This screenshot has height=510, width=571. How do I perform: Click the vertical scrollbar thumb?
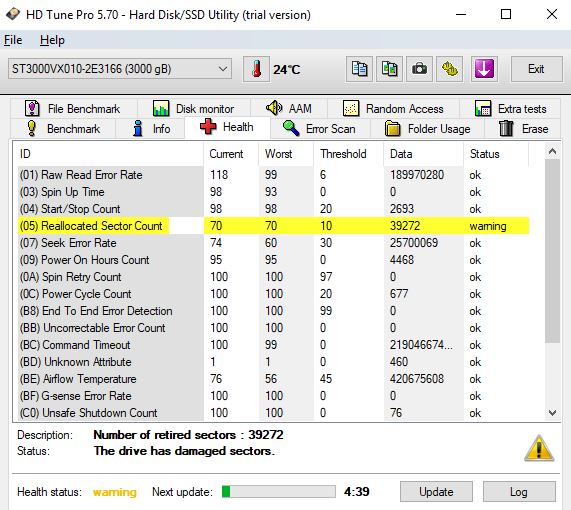pos(552,251)
